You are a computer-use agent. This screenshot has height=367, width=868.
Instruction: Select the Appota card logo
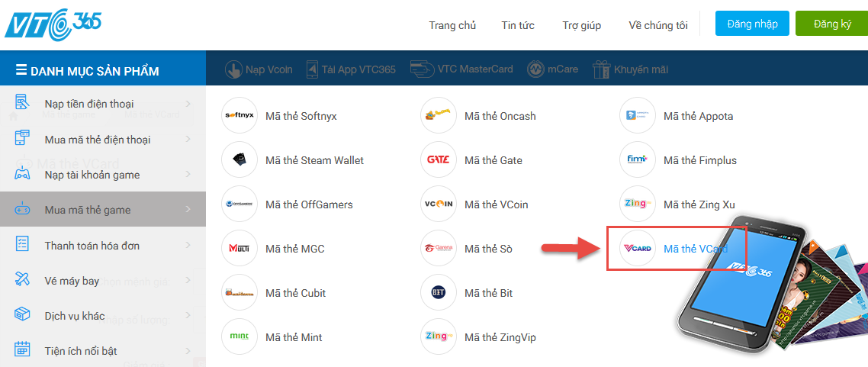(x=638, y=116)
